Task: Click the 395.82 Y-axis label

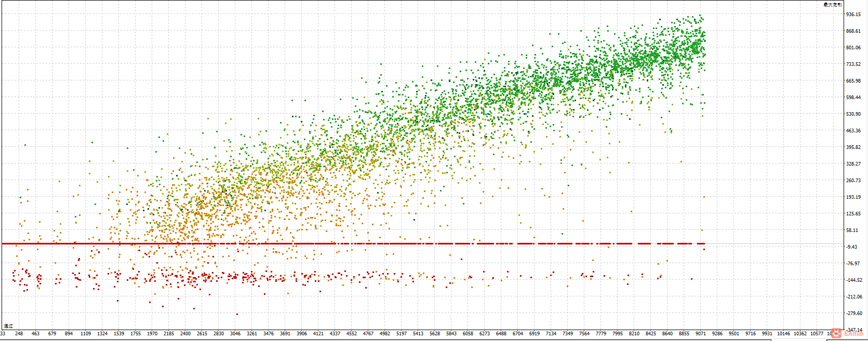Action: point(853,147)
